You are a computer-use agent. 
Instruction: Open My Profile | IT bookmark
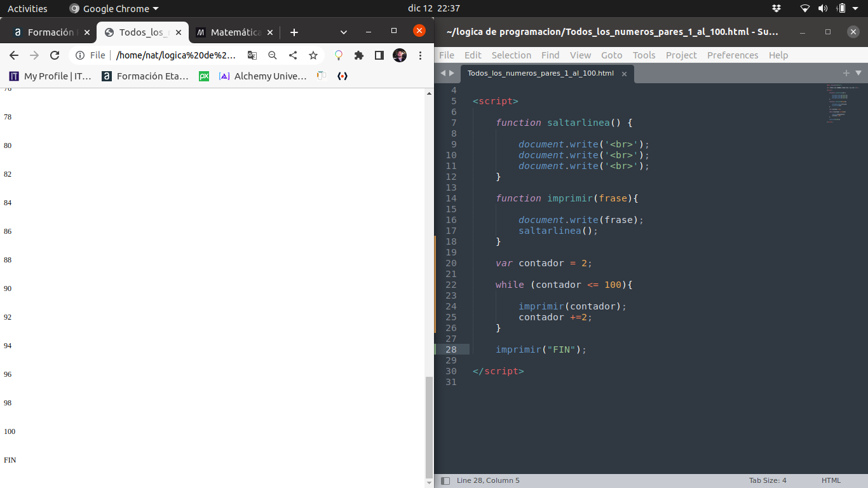(x=50, y=76)
